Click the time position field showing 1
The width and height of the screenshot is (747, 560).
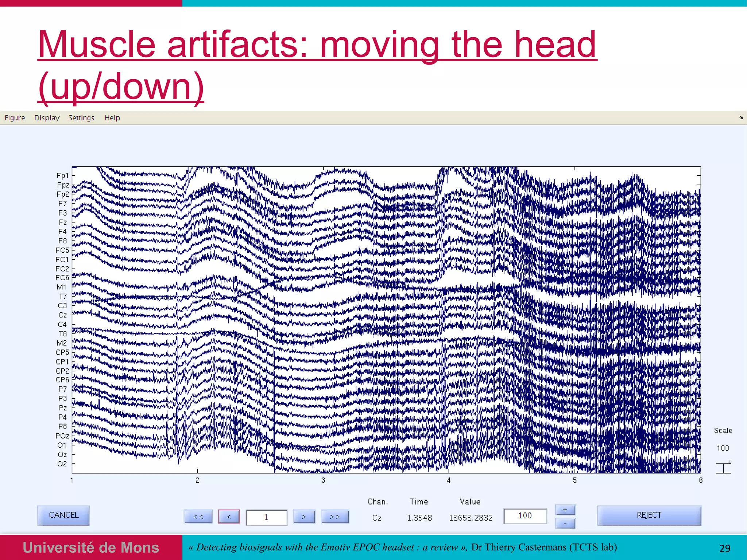266,517
